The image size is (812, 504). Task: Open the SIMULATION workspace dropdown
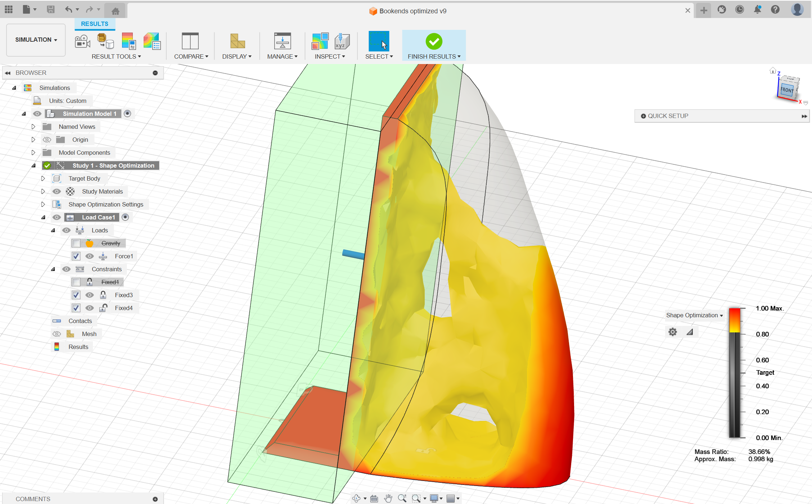[x=36, y=40]
